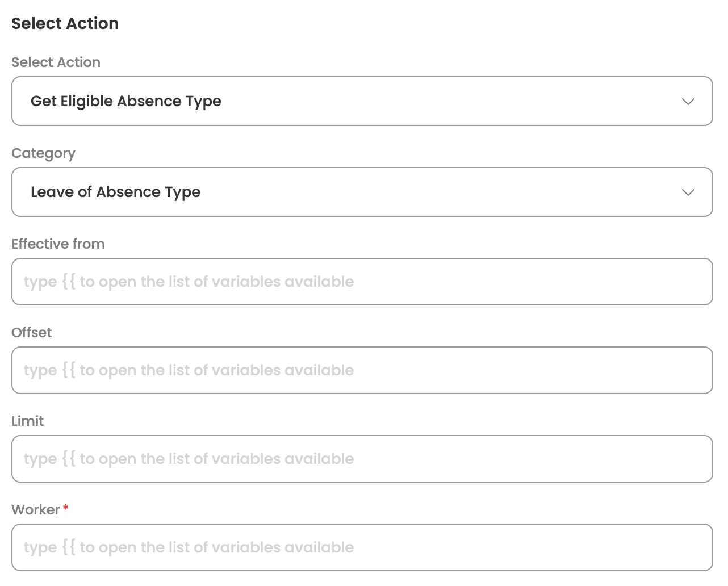Click the Limit field label
The width and height of the screenshot is (728, 586).
click(x=27, y=421)
